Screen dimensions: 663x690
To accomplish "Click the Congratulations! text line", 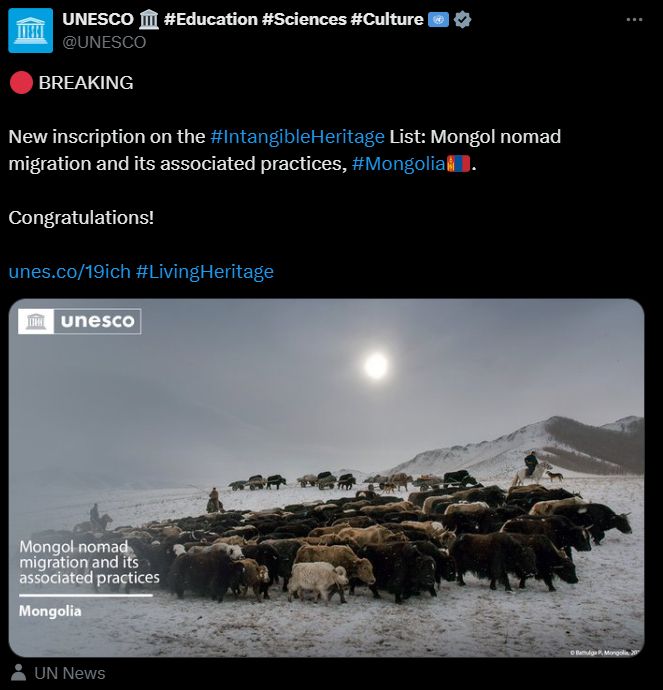I will click(x=81, y=217).
